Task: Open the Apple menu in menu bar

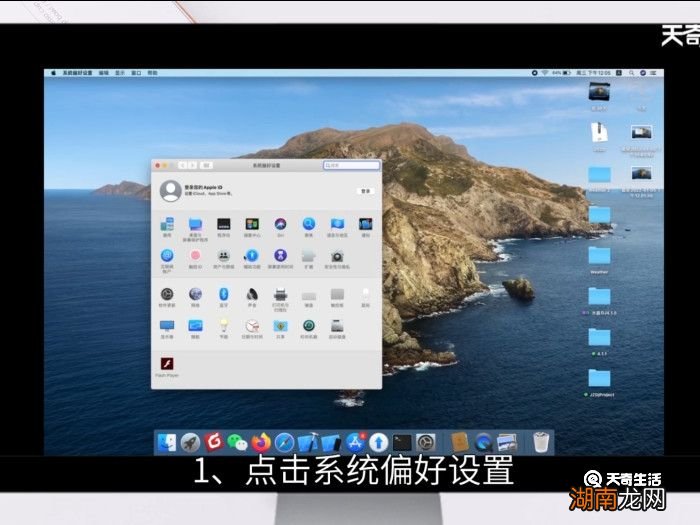Action: coord(54,73)
